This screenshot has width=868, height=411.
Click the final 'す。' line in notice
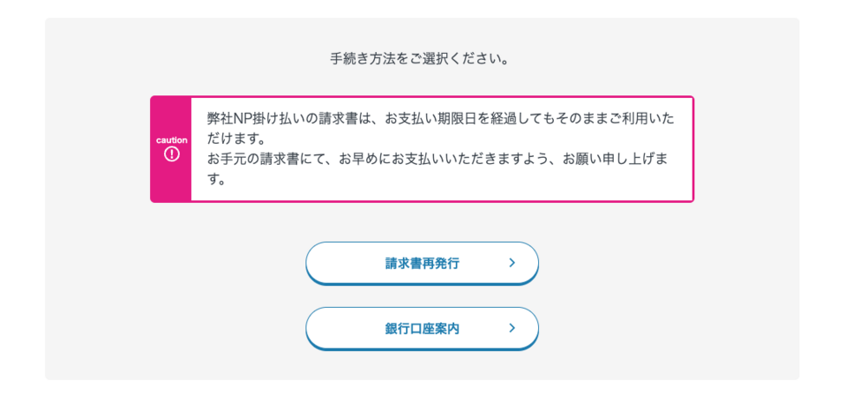[x=216, y=179]
